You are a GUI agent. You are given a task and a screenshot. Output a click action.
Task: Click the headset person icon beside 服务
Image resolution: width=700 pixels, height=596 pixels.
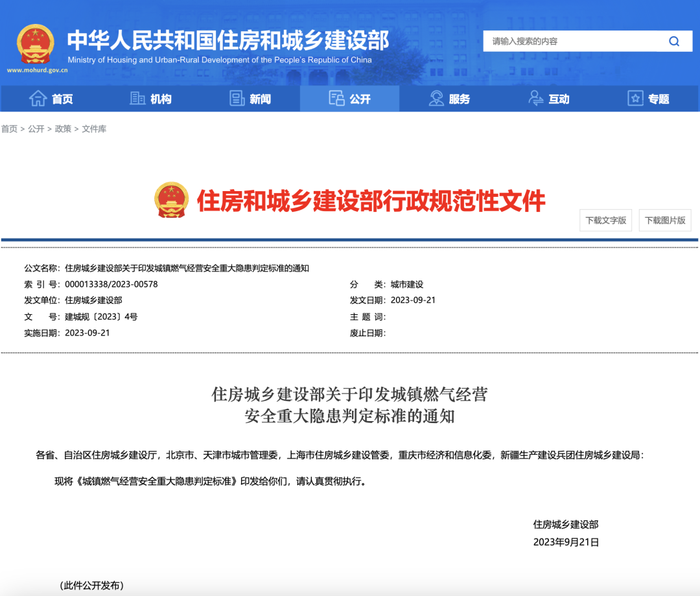pos(436,98)
